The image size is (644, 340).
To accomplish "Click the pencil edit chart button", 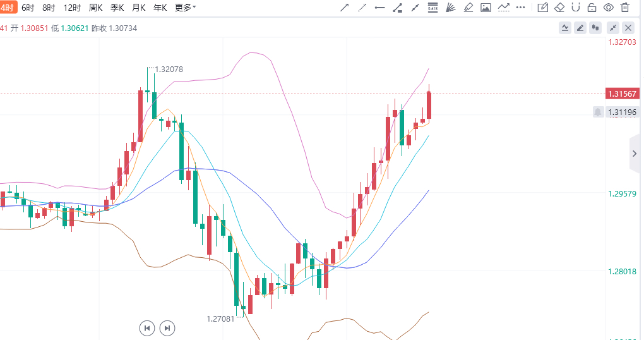I will pos(580,28).
